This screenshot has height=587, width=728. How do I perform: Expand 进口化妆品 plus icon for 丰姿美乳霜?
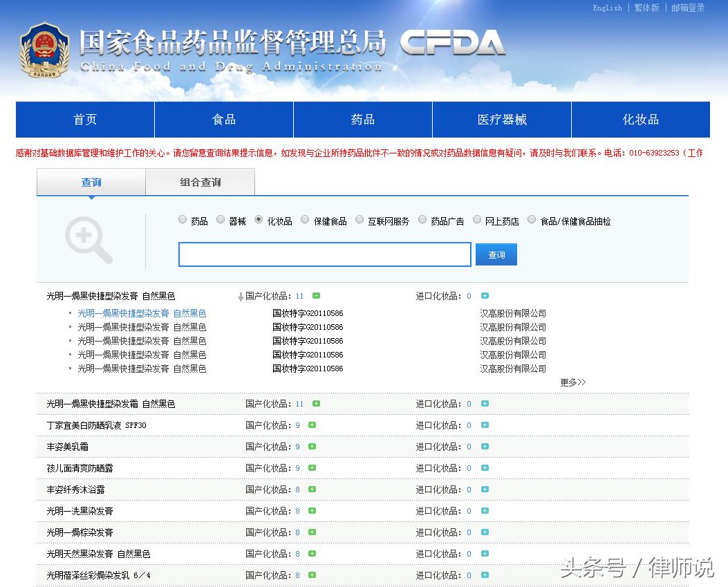pos(484,447)
